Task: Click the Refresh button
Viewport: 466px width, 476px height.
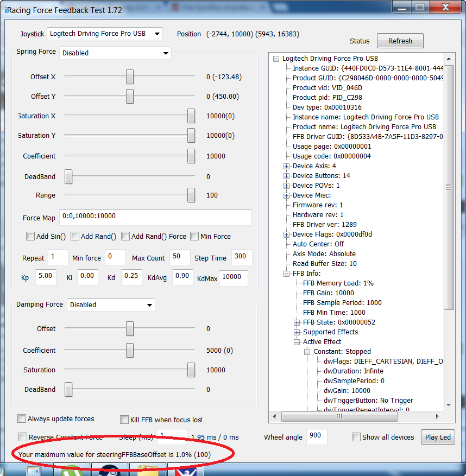Action: (x=400, y=41)
